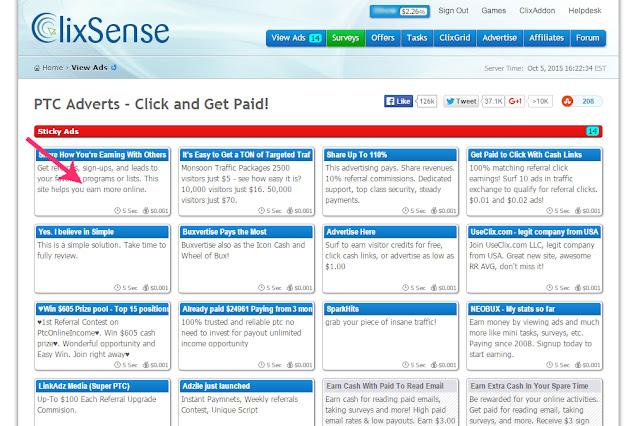The image size is (640, 426).
Task: Open the Games link
Action: pos(493,11)
